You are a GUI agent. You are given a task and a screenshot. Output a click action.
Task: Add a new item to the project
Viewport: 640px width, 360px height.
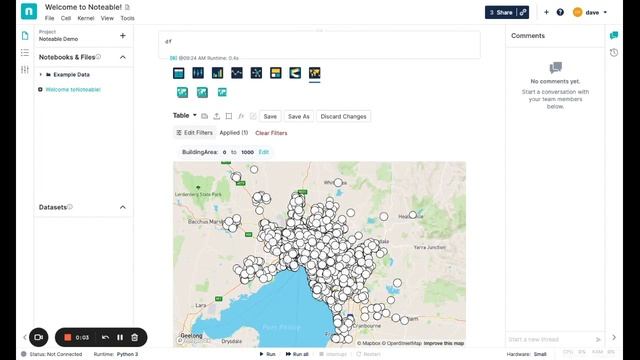[122, 36]
